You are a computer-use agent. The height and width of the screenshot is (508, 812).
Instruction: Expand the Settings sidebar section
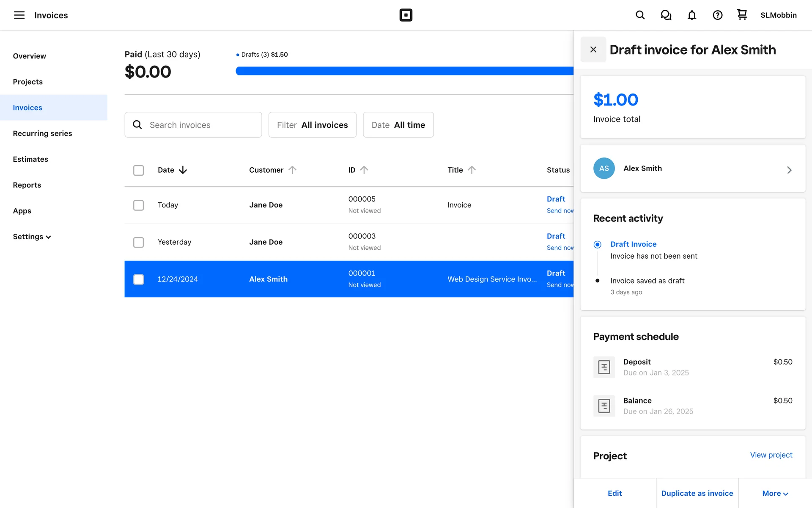(32, 237)
